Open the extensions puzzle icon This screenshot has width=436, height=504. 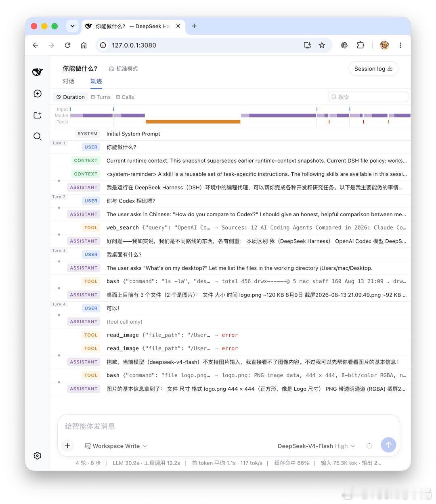[x=361, y=45]
